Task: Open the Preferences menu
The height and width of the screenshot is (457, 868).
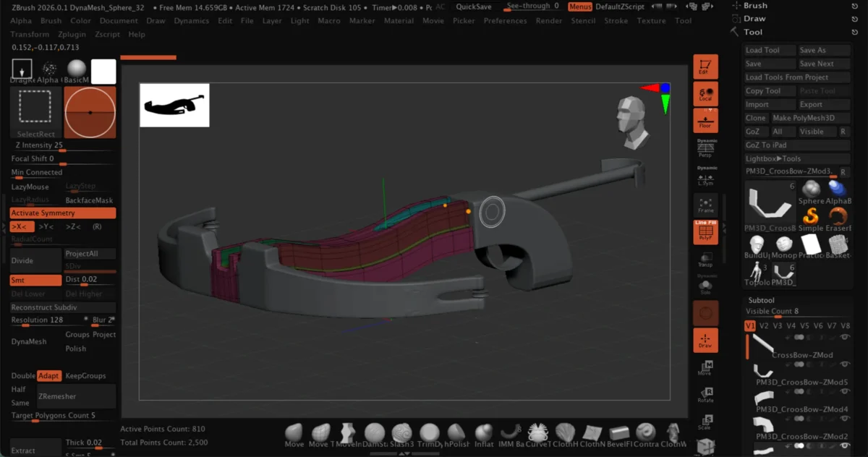Action: tap(505, 21)
